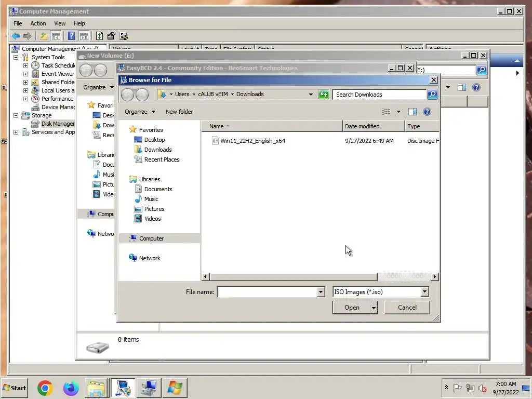Open the address bar path history dropdown
Viewport: 532px width, 399px height.
click(311, 95)
